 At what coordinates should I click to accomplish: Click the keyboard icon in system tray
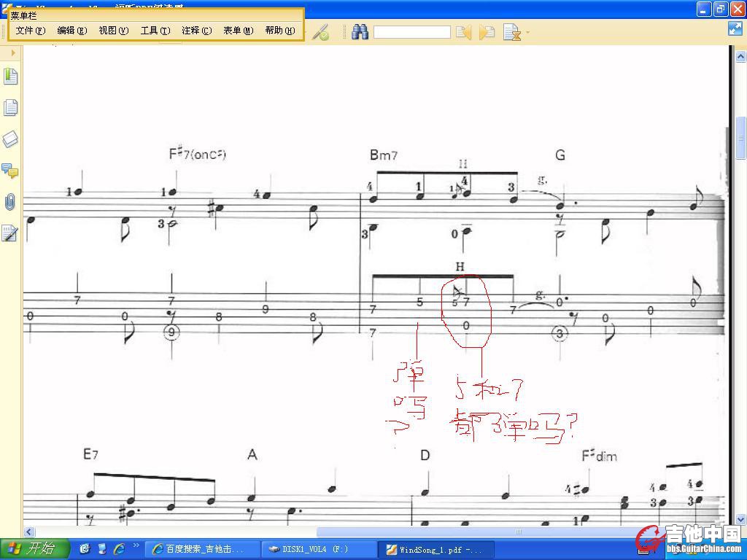[643, 551]
